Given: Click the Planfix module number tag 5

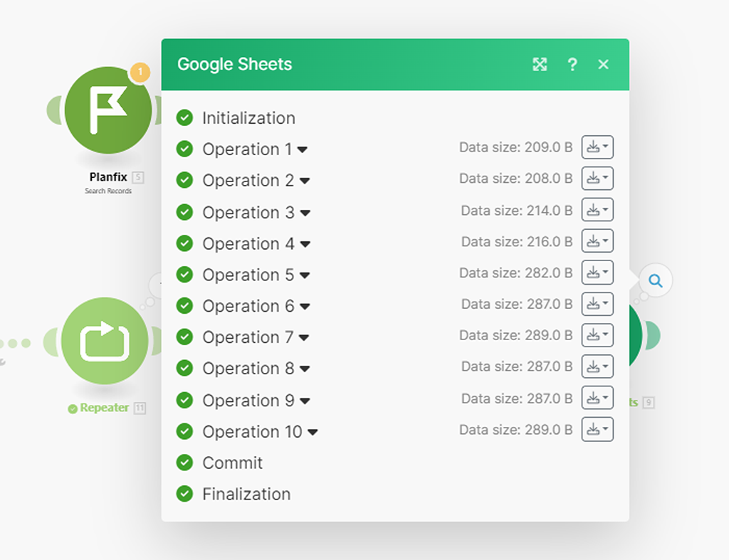Looking at the screenshot, I should [138, 177].
